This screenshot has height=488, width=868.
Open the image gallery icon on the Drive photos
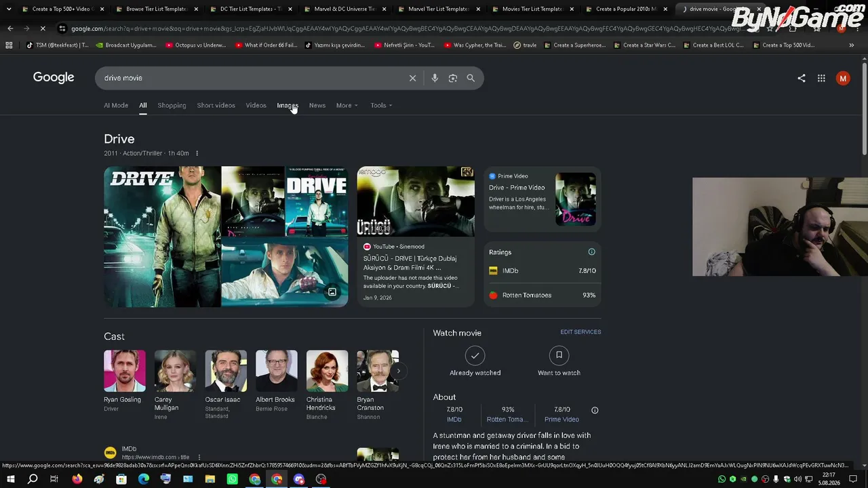(x=332, y=292)
